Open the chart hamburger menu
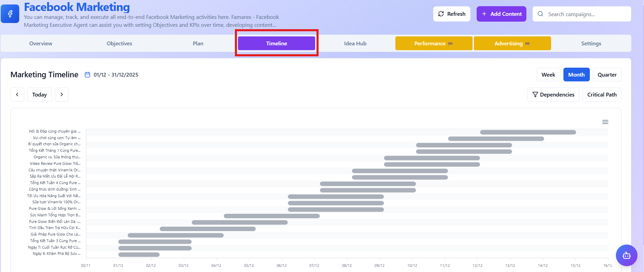 605,122
